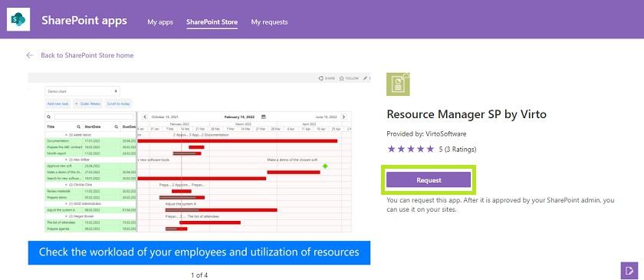The width and height of the screenshot is (644, 280).
Task: Go back to SharePoint Store home
Action: (x=87, y=55)
